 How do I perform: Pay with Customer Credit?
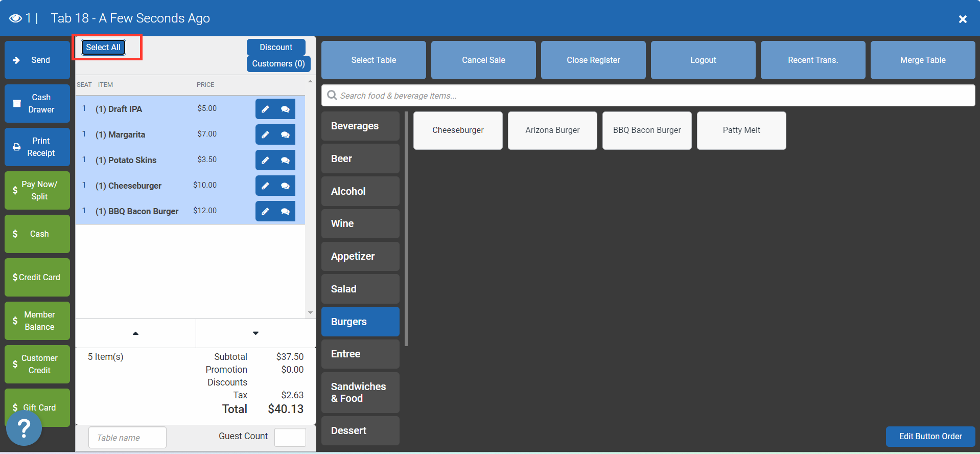37,364
